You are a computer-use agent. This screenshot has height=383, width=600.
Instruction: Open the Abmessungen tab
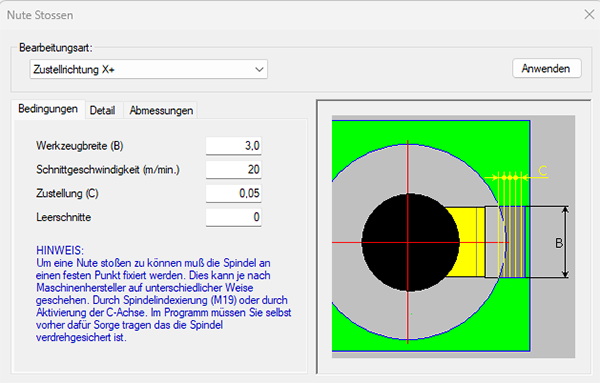pos(161,111)
